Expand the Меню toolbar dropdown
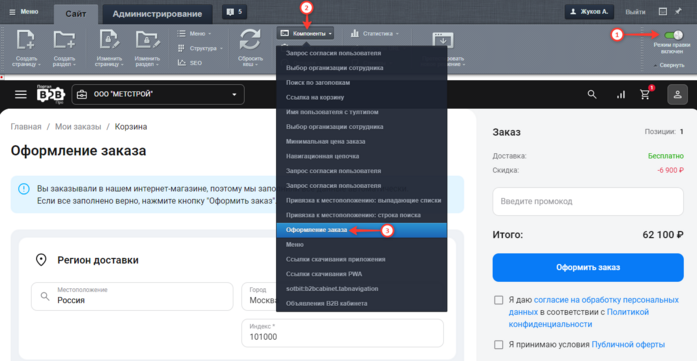This screenshot has width=697, height=361. 194,33
